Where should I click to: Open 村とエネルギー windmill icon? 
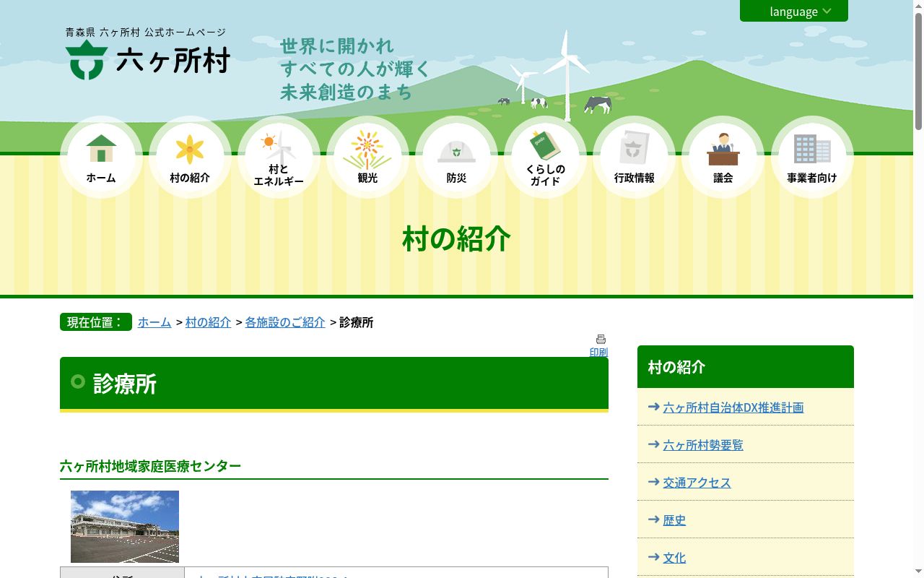click(x=279, y=158)
